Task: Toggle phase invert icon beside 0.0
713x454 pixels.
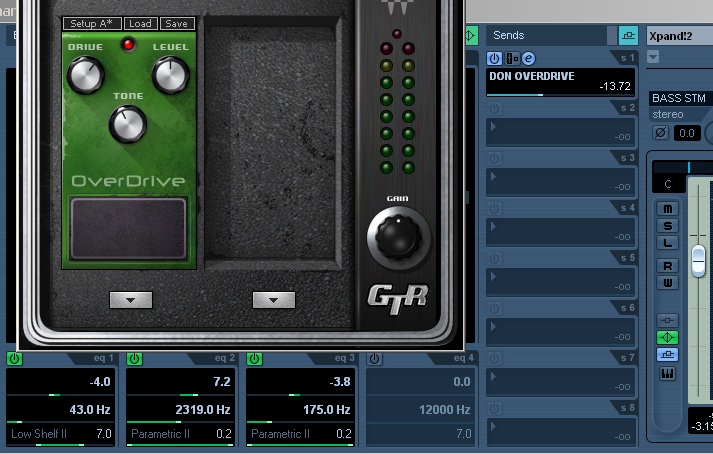Action: click(660, 133)
